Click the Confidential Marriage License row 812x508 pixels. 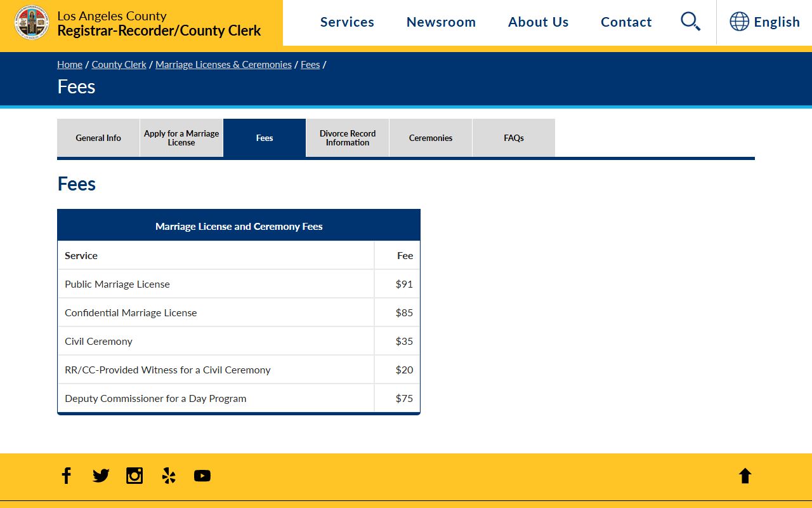[x=239, y=312]
